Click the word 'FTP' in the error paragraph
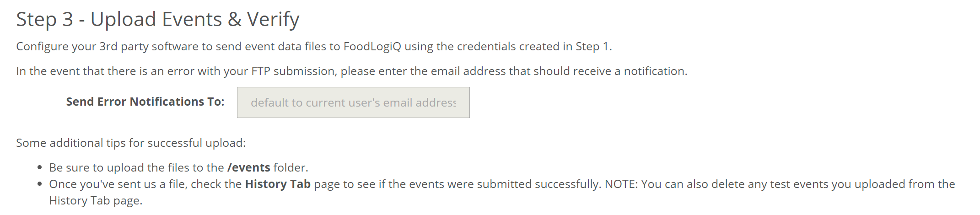This screenshot has width=980, height=215. 261,71
